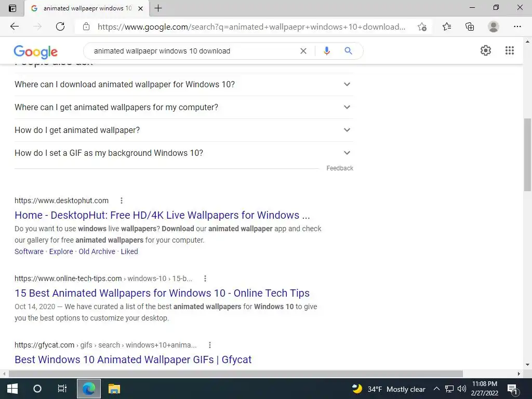Open the Google apps grid
Image resolution: width=532 pixels, height=399 pixels.
pyautogui.click(x=510, y=50)
